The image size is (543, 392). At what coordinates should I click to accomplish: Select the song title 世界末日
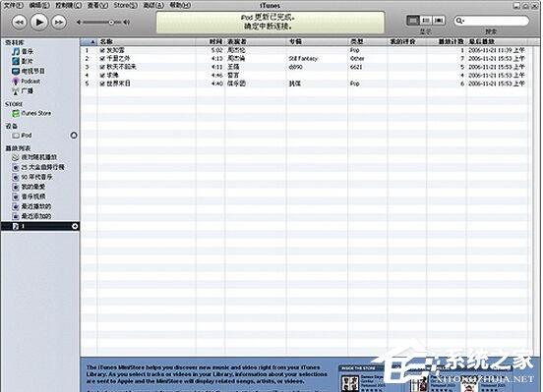pyautogui.click(x=118, y=84)
